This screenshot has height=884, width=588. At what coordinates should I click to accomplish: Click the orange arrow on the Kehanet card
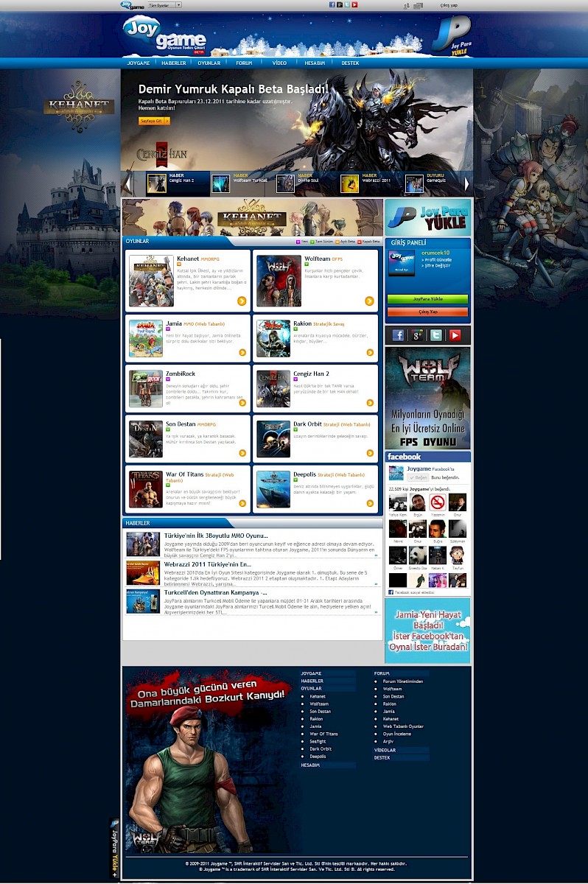pos(242,301)
